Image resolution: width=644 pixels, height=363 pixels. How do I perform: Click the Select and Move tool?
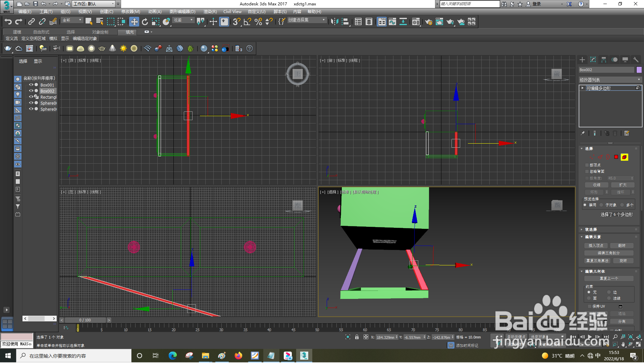click(x=134, y=22)
